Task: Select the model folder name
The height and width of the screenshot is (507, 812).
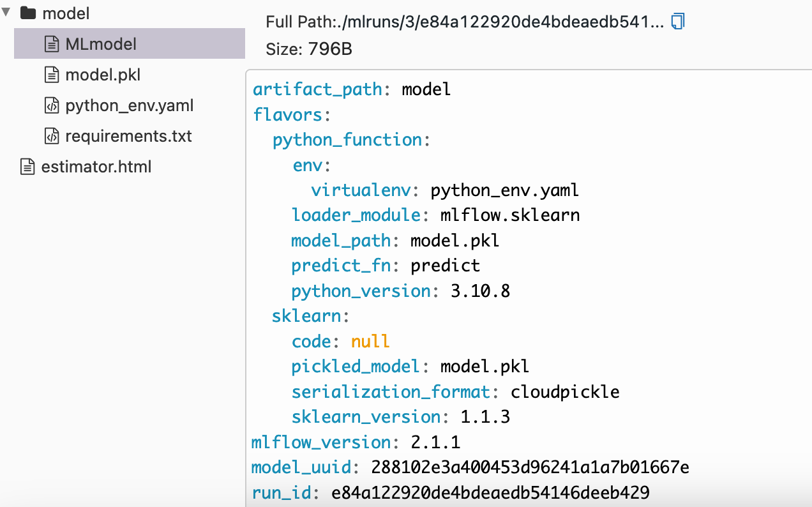Action: [66, 13]
